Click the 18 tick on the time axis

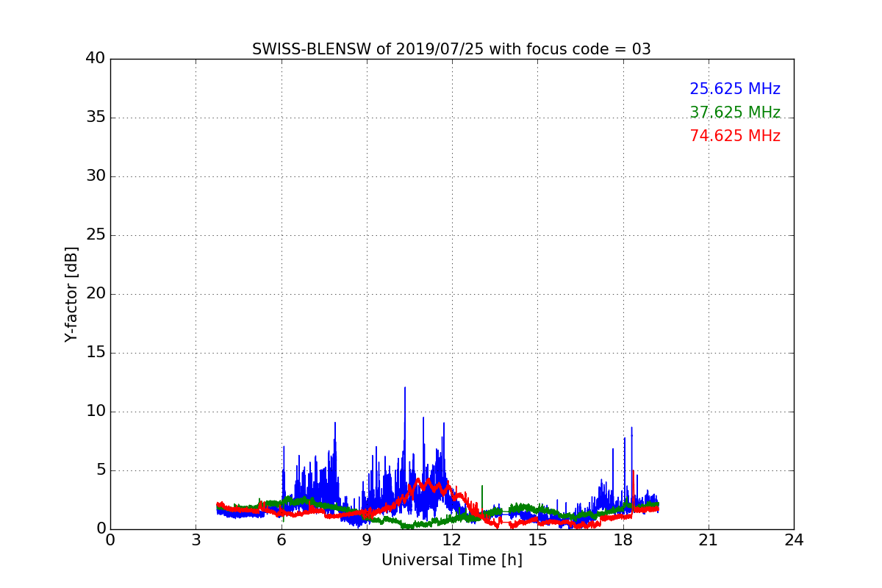623,539
